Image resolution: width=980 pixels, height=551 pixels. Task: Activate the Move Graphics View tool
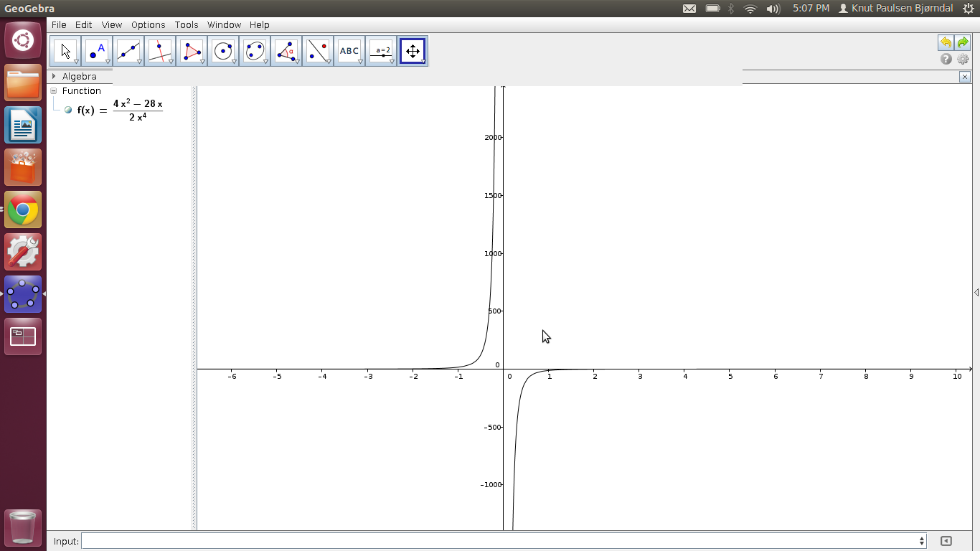pyautogui.click(x=413, y=51)
